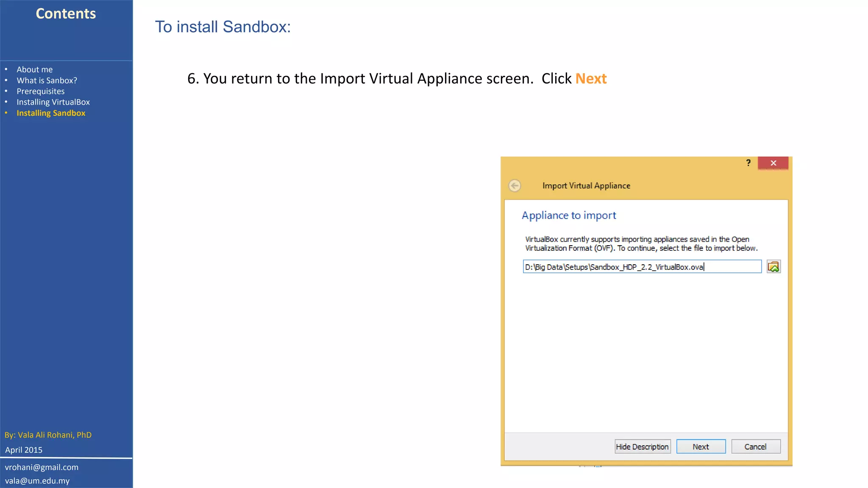Click the back arrow in Import Virtual Appliance
This screenshot has width=868, height=488.
click(x=515, y=186)
